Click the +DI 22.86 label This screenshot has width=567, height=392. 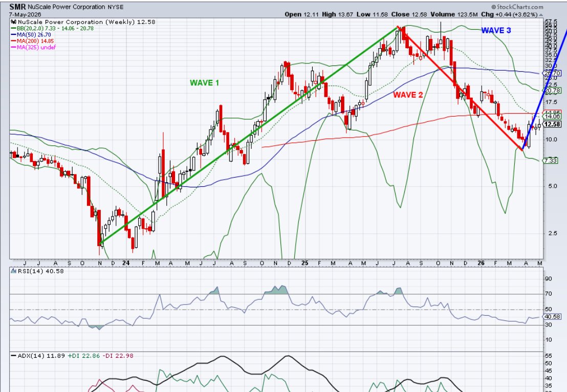coord(83,356)
